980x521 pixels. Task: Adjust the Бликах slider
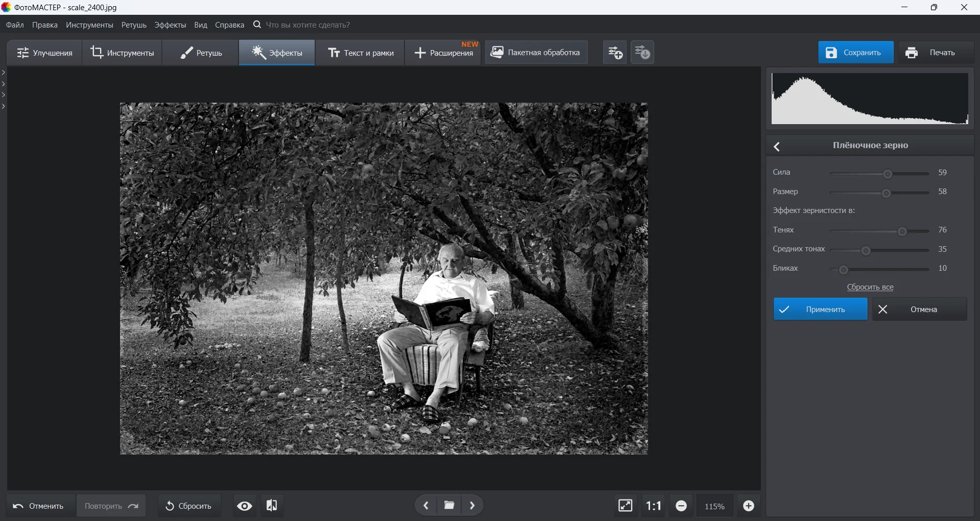pos(844,270)
